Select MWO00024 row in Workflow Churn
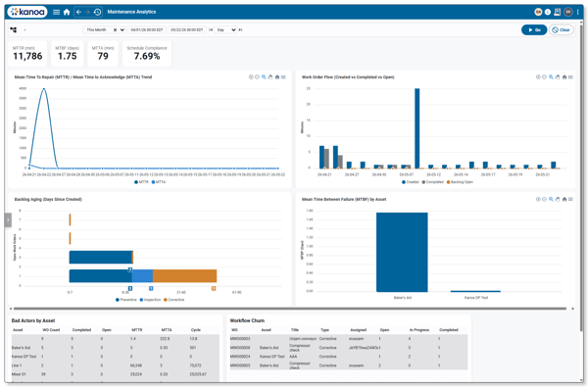This screenshot has width=588, height=387. click(x=348, y=357)
